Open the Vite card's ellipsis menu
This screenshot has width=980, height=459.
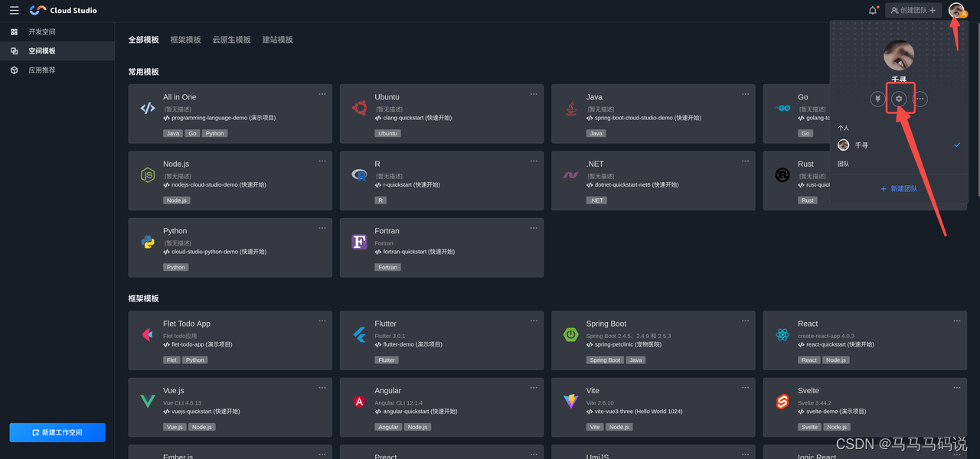[745, 388]
